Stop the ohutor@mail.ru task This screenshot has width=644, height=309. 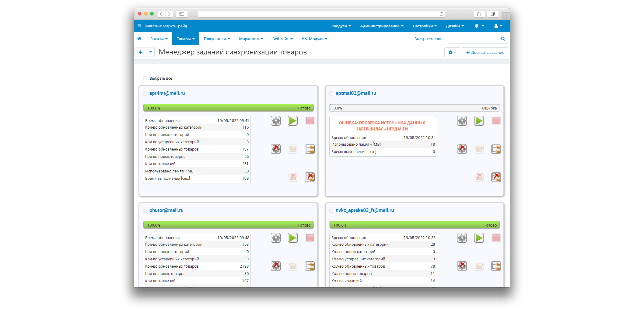310,238
